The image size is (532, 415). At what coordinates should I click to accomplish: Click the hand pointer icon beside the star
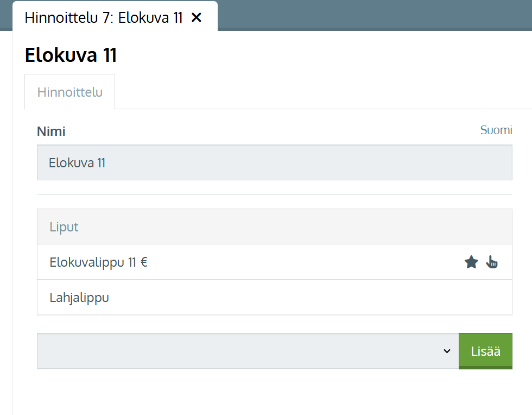[x=492, y=262]
